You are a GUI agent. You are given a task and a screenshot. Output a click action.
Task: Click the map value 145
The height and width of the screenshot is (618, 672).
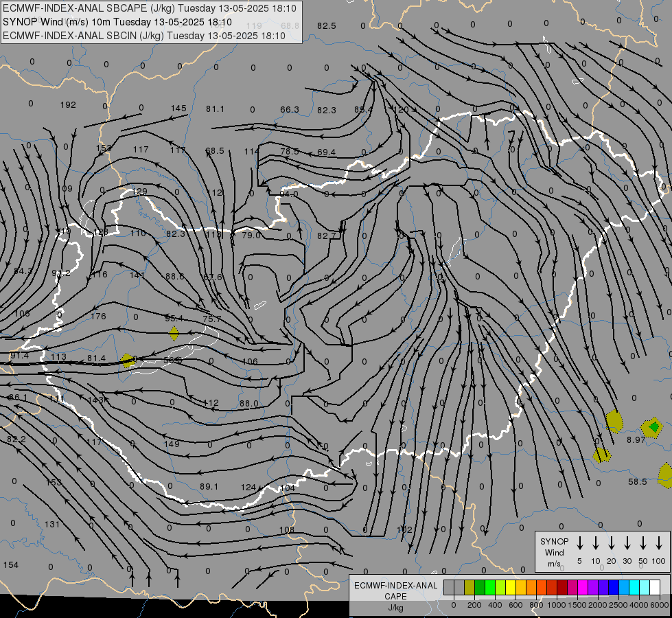[x=178, y=108]
